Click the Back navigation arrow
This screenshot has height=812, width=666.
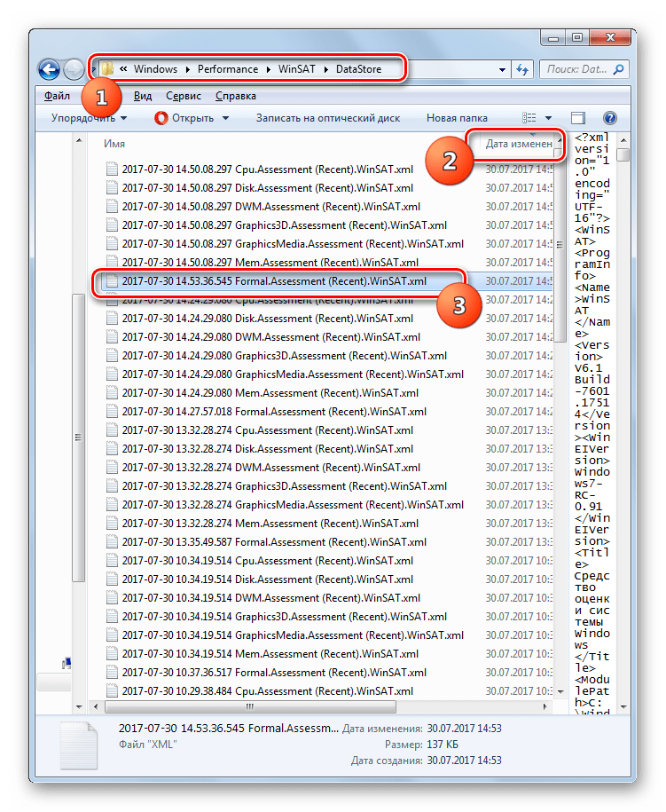(x=49, y=69)
